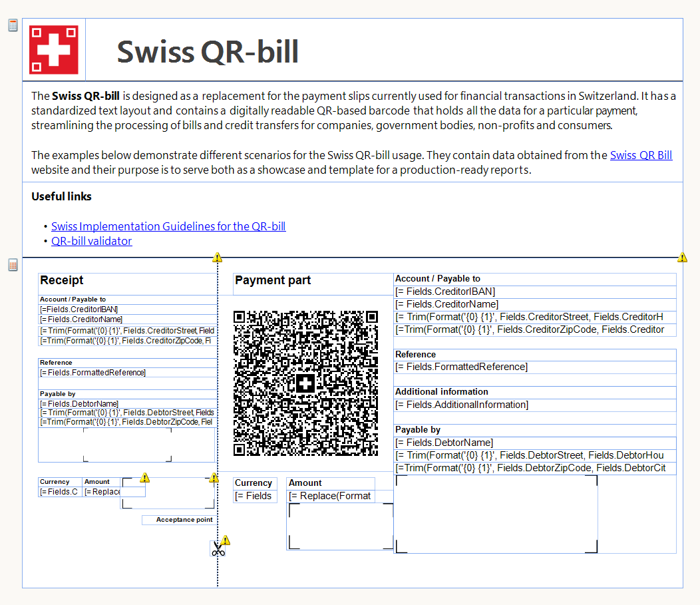Select payment part Fields.CreditorZipCode expression box
This screenshot has width=700, height=605.
[x=535, y=330]
